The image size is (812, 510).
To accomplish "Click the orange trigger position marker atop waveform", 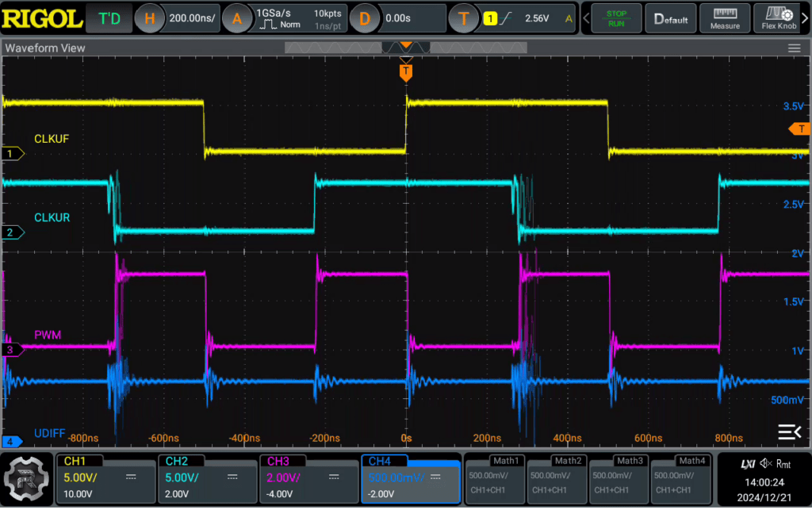I will 406,71.
